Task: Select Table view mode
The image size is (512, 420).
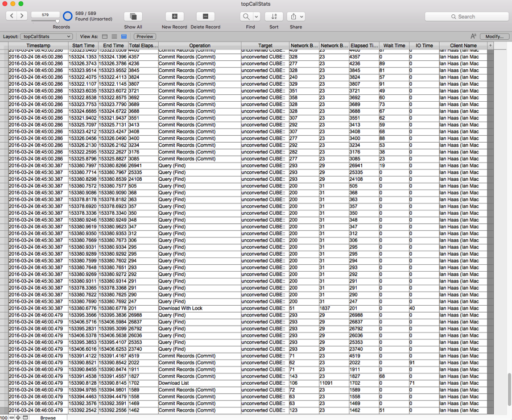Action: 123,36
